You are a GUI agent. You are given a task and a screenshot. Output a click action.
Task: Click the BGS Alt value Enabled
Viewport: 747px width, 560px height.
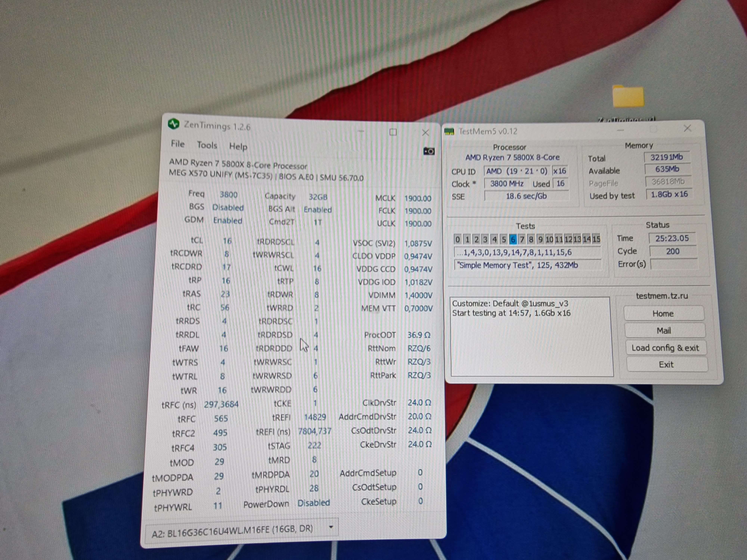318,210
